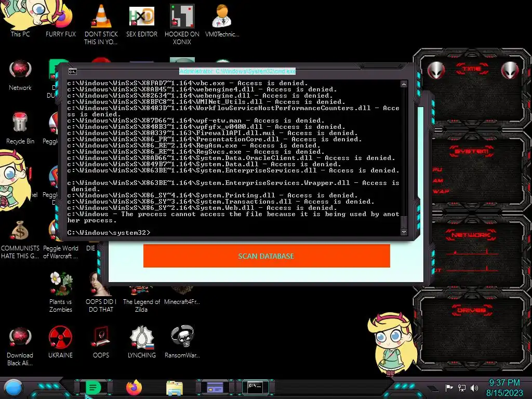532x399 pixels.
Task: Click the SCAN DATABASE button
Action: coord(267,256)
